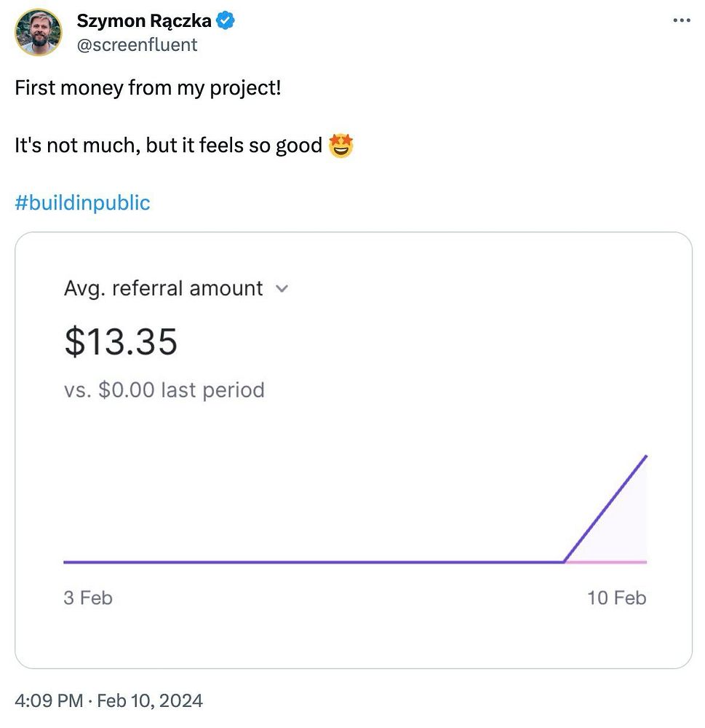Click the peak of the purple chart line
The image size is (705, 728).
pos(646,456)
